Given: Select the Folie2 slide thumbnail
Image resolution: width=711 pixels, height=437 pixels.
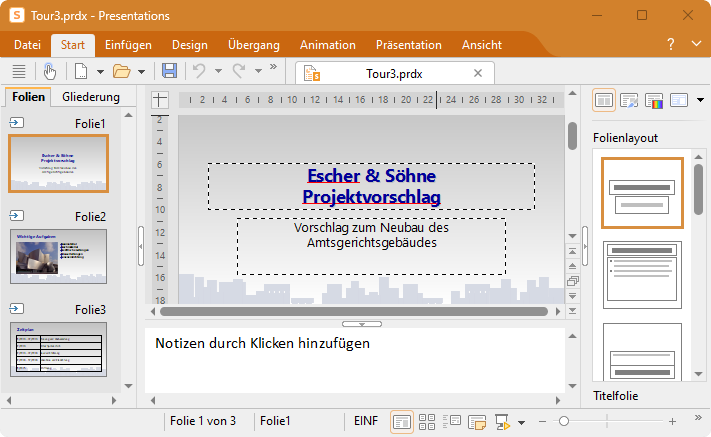Looking at the screenshot, I should [58, 255].
